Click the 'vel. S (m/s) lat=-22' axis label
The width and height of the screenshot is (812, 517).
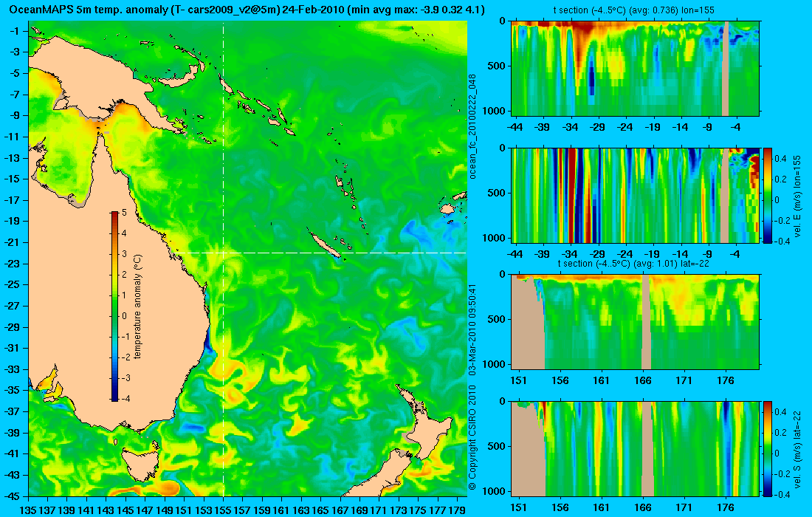[797, 448]
